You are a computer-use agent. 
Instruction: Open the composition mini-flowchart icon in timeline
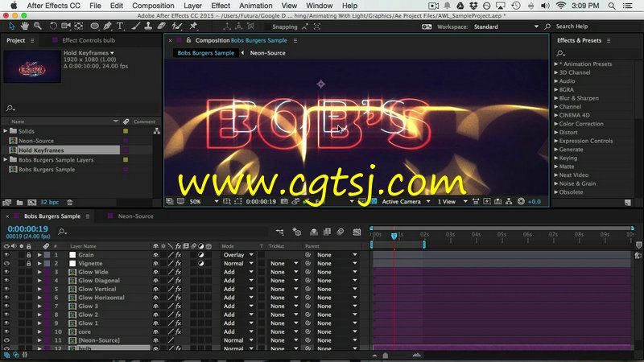pos(279,232)
